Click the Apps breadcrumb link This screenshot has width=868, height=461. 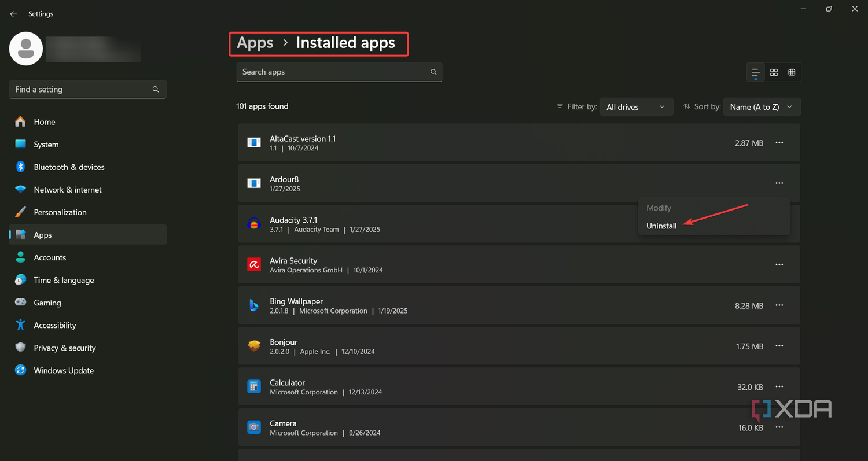pos(255,43)
